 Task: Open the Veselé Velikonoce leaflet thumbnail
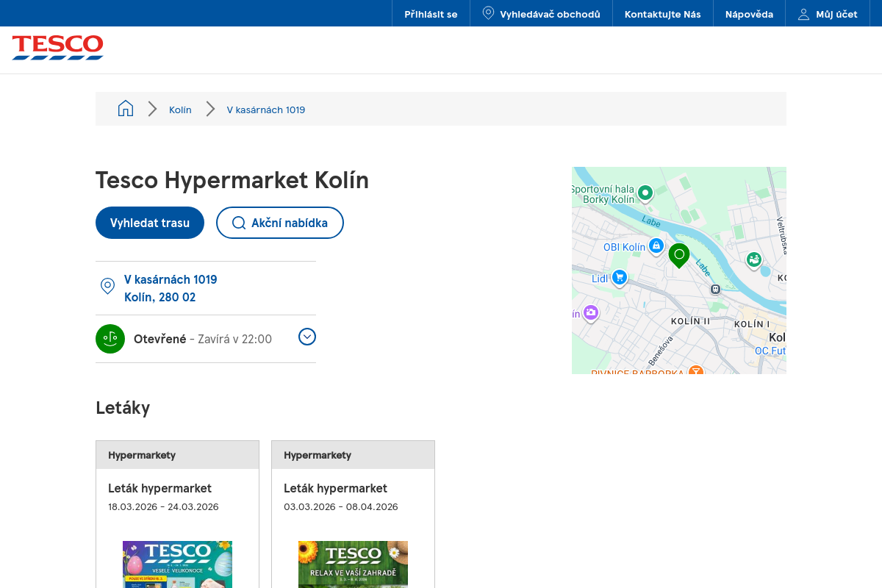177,564
